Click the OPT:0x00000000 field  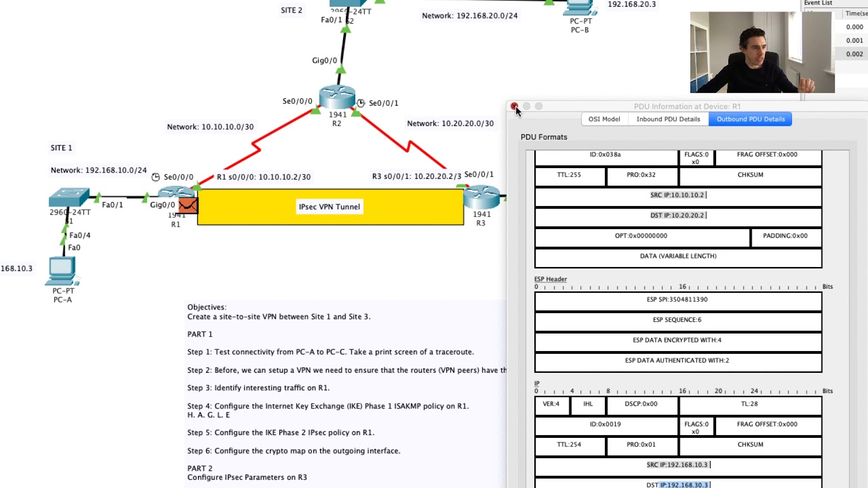click(642, 236)
